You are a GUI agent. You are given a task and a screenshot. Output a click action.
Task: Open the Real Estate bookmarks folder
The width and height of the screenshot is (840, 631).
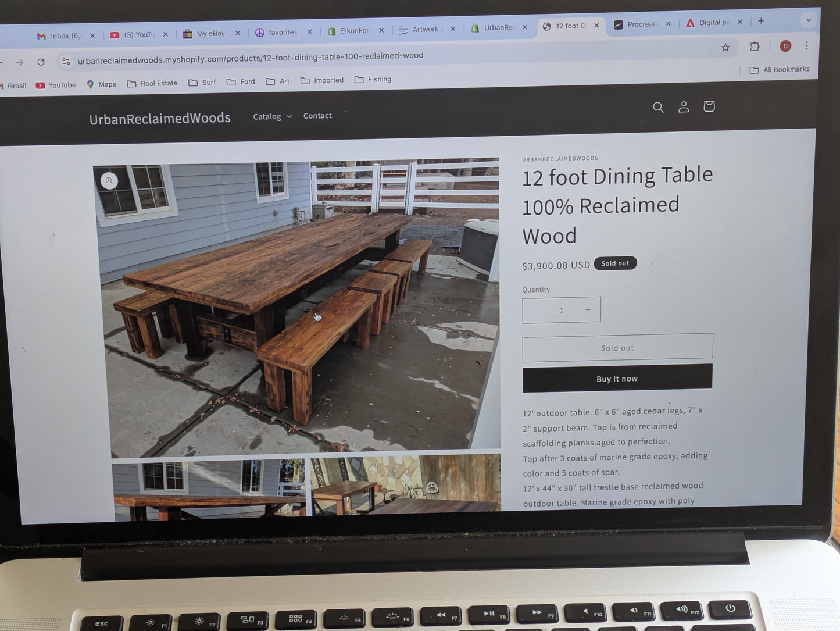152,84
